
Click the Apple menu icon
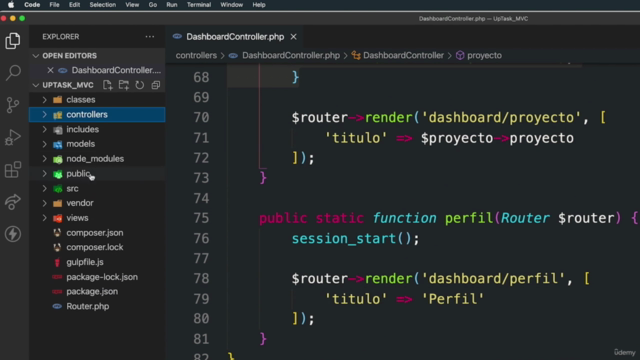(x=11, y=5)
